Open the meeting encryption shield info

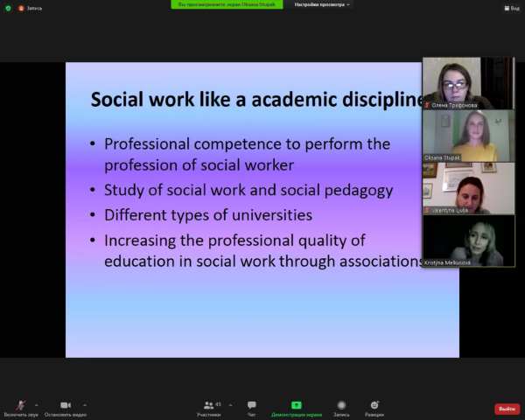[8, 8]
